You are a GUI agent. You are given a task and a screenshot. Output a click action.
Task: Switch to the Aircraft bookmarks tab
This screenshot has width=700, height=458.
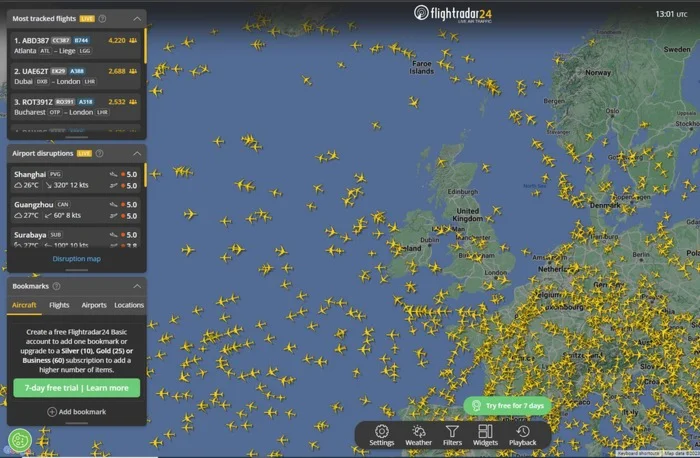(24, 305)
